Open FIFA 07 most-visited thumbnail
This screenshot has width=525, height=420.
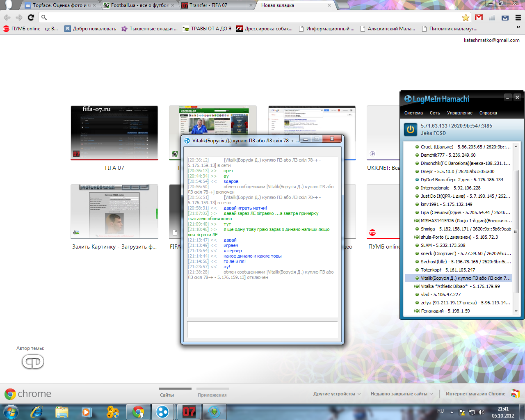pos(114,133)
